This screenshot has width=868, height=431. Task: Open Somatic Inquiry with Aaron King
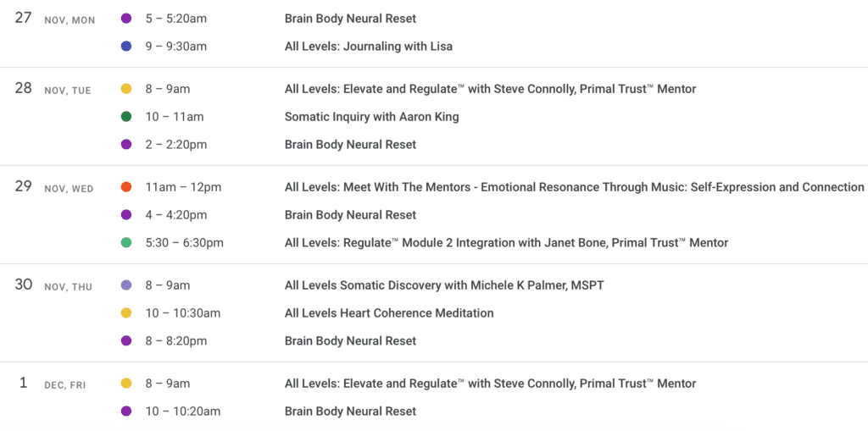[x=371, y=117]
